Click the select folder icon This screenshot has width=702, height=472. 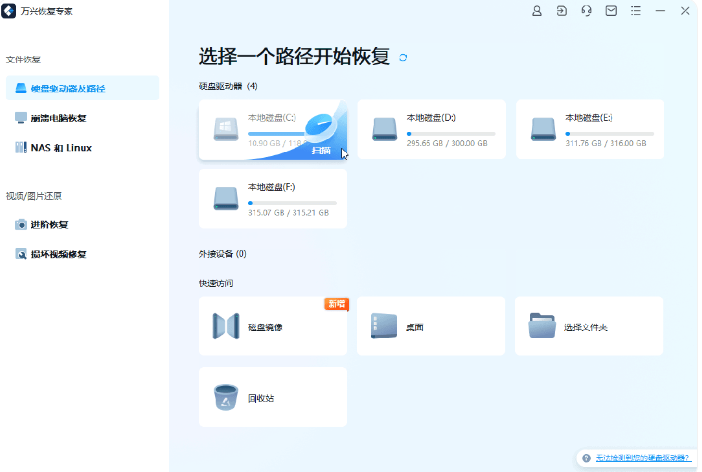(x=542, y=326)
